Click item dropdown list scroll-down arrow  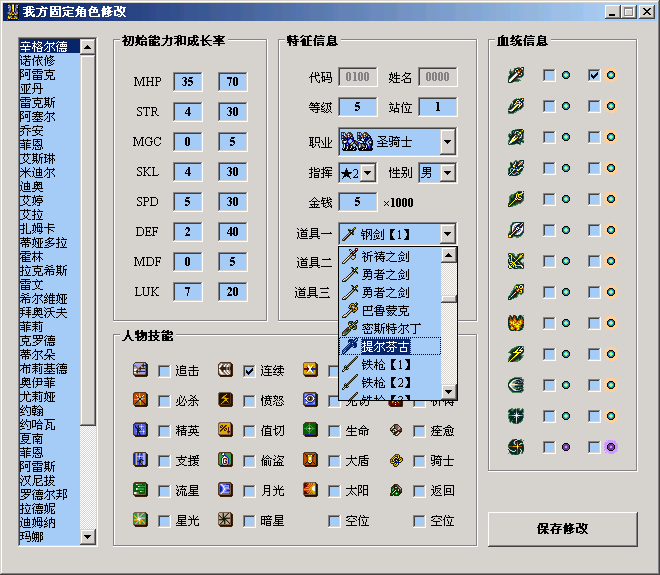(449, 391)
